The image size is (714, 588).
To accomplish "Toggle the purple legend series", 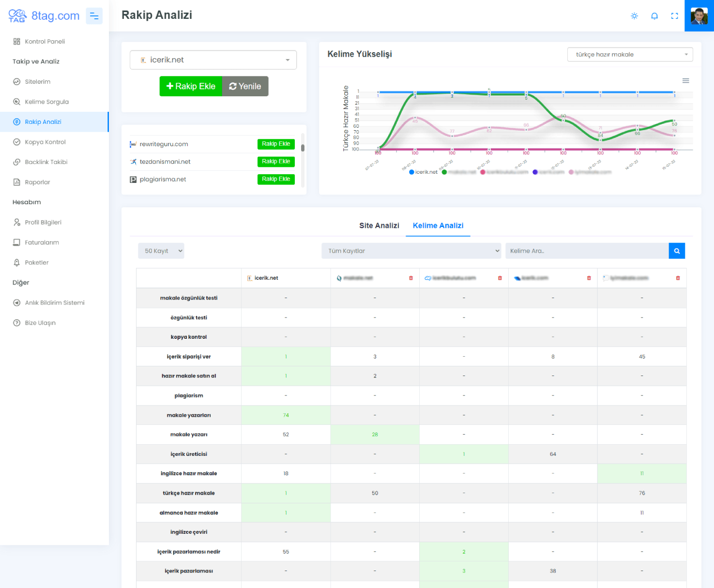I will tap(548, 172).
